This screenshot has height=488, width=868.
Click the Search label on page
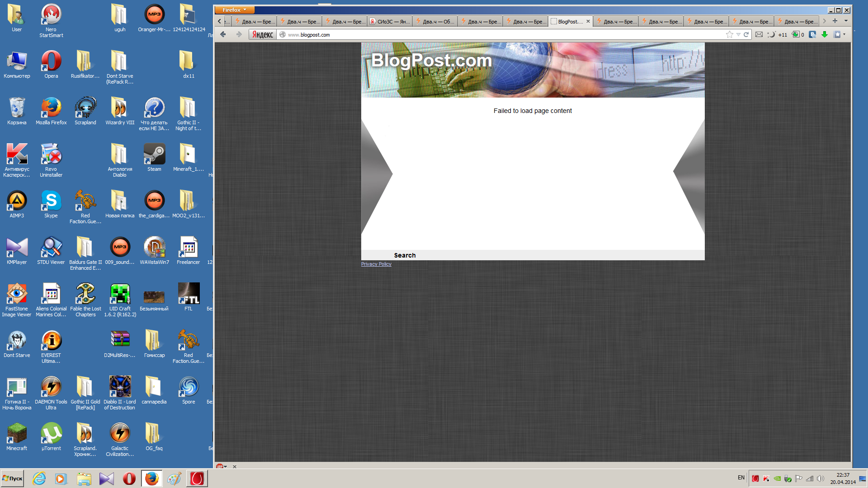(x=405, y=255)
